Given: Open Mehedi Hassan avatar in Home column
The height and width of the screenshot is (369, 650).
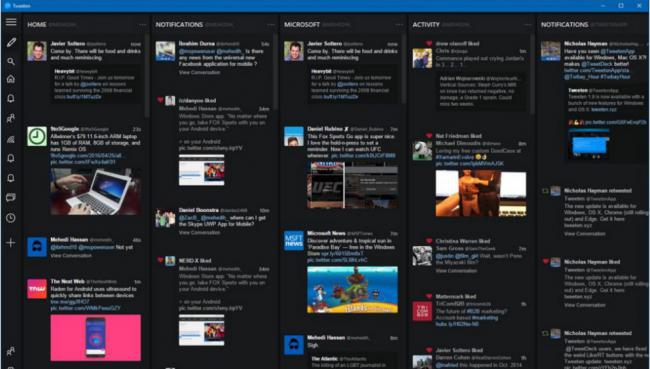Looking at the screenshot, I should 37,247.
